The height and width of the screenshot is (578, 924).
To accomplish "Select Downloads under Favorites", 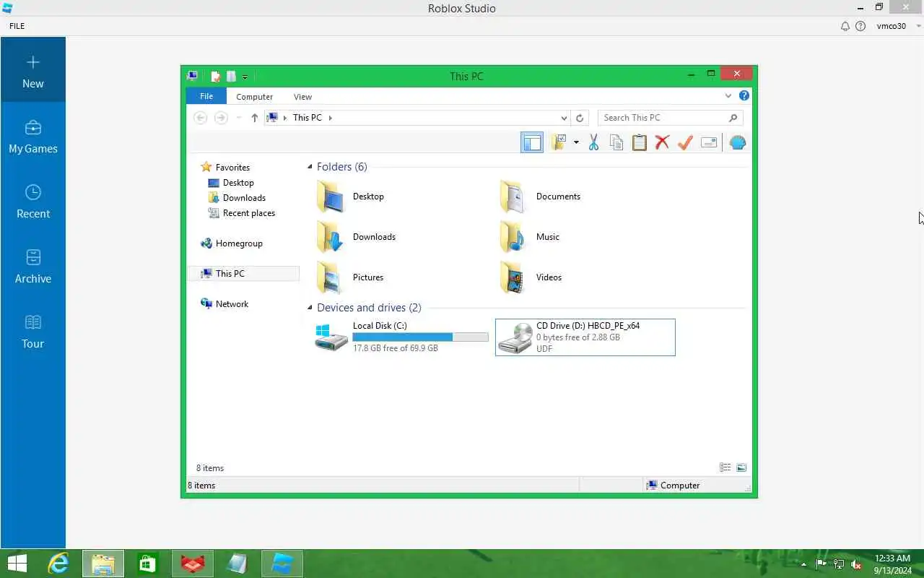I will [244, 198].
